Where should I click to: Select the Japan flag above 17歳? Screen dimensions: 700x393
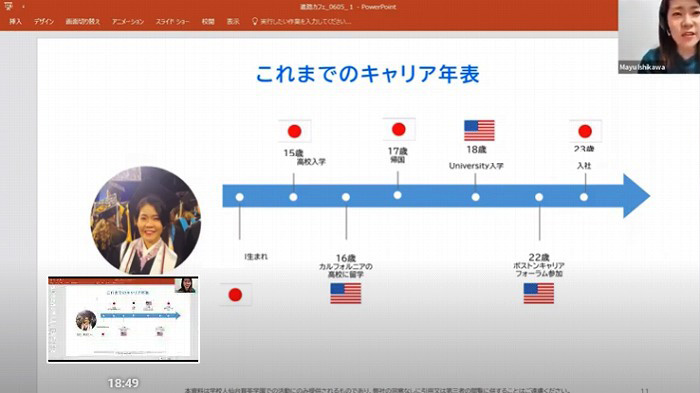coord(399,129)
